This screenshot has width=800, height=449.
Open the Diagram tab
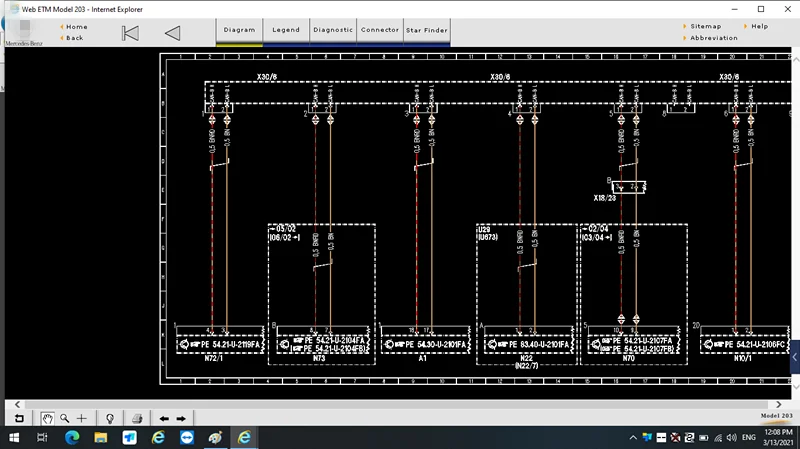pyautogui.click(x=239, y=30)
